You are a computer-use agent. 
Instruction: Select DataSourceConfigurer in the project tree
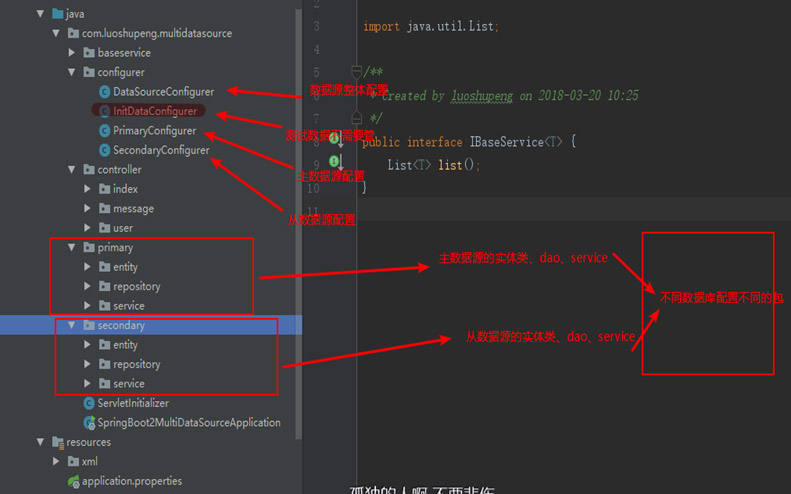163,92
